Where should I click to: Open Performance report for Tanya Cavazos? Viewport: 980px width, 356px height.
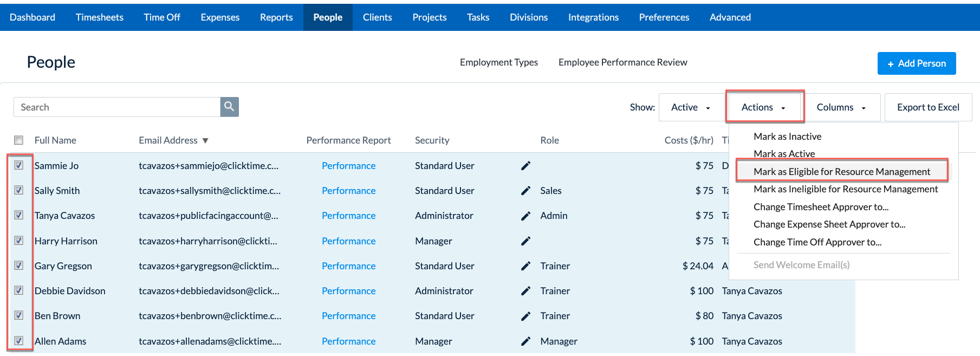point(348,216)
